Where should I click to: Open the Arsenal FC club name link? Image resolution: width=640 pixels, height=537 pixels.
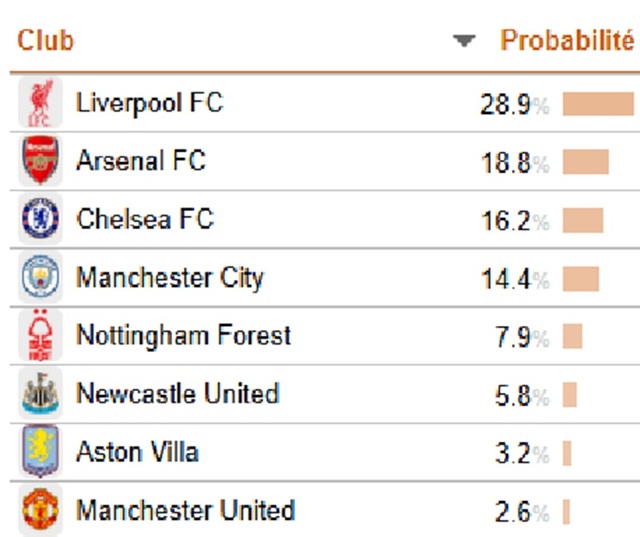coord(140,161)
